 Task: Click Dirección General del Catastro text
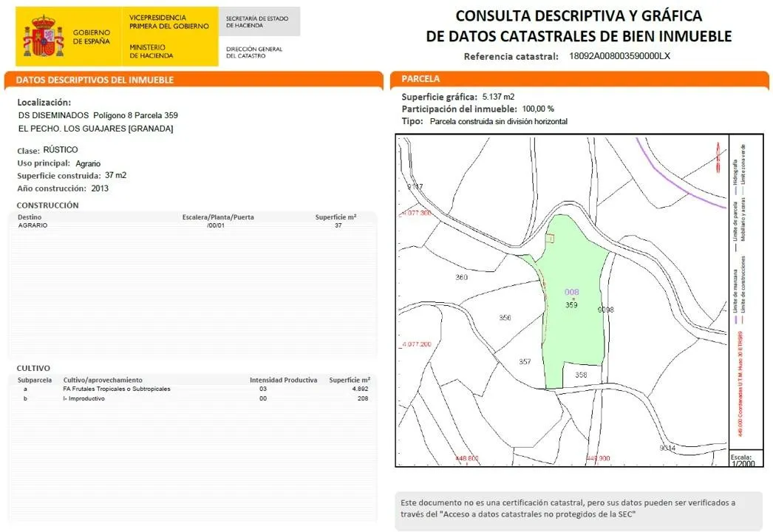click(x=254, y=52)
